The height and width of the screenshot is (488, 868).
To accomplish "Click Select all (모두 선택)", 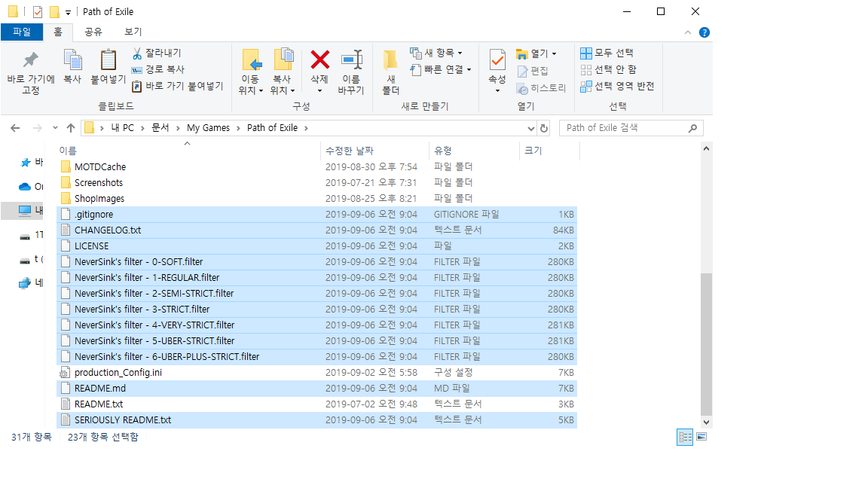I will pos(607,53).
